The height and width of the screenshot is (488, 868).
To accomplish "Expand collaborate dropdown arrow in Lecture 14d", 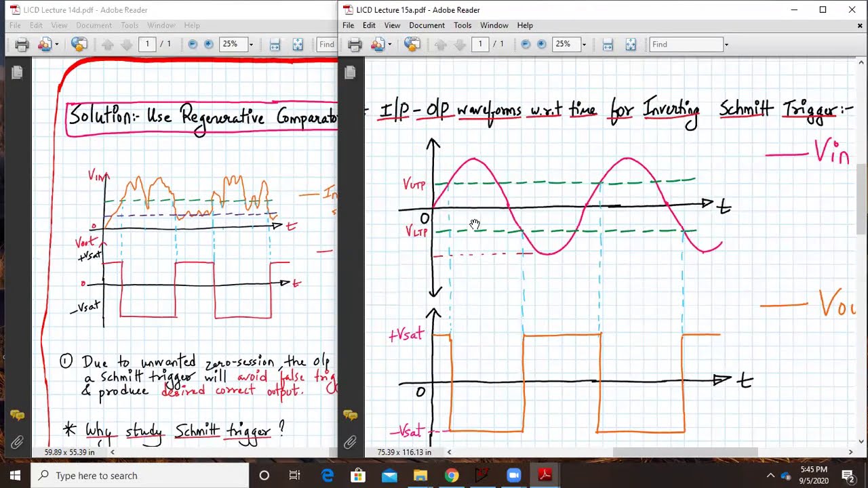I will tap(56, 45).
